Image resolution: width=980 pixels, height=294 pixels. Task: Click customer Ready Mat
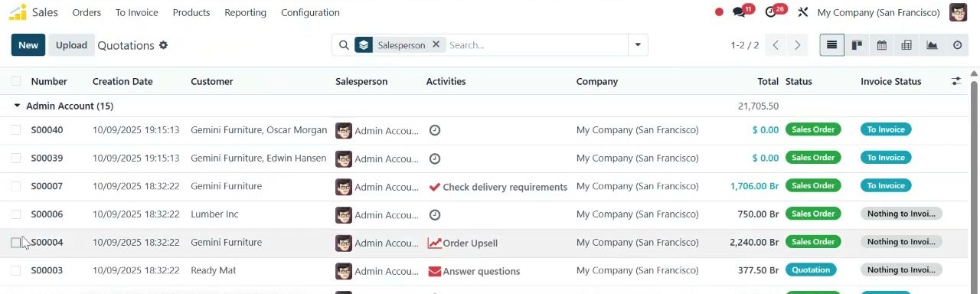pyautogui.click(x=213, y=271)
